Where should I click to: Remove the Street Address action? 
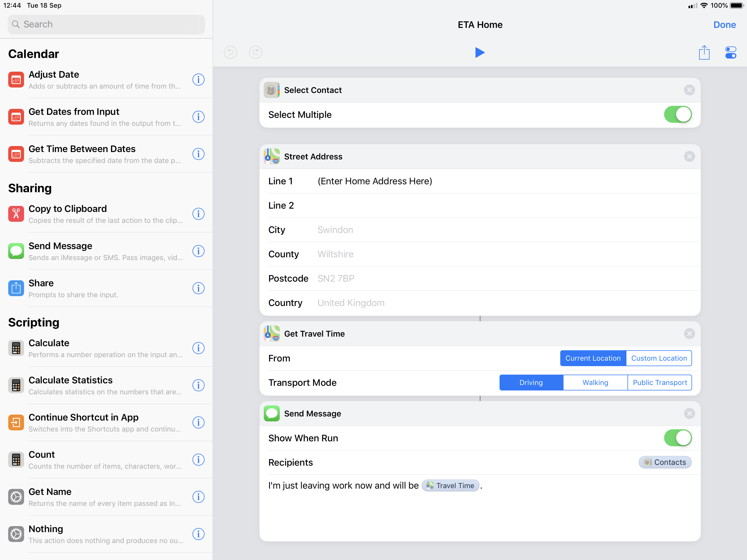click(689, 157)
